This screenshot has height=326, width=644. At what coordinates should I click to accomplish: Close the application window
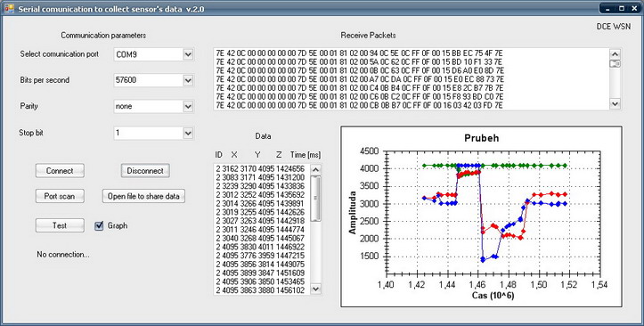pyautogui.click(x=633, y=8)
